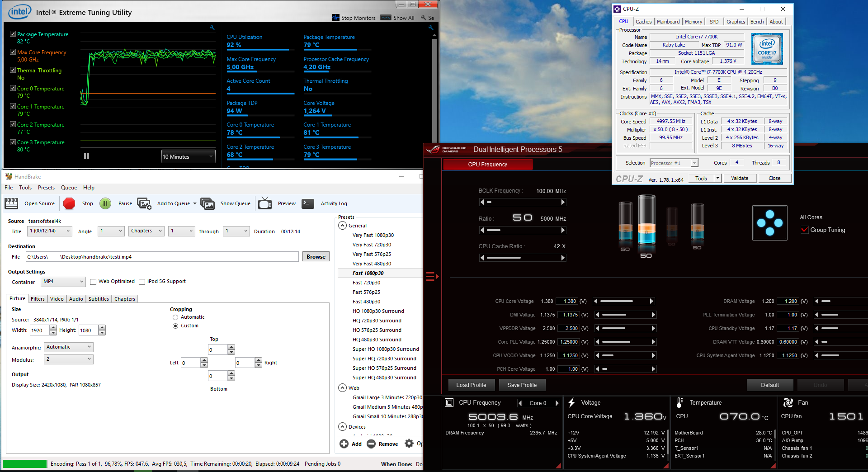Collapse the General presets group
This screenshot has height=472, width=868.
pos(343,226)
